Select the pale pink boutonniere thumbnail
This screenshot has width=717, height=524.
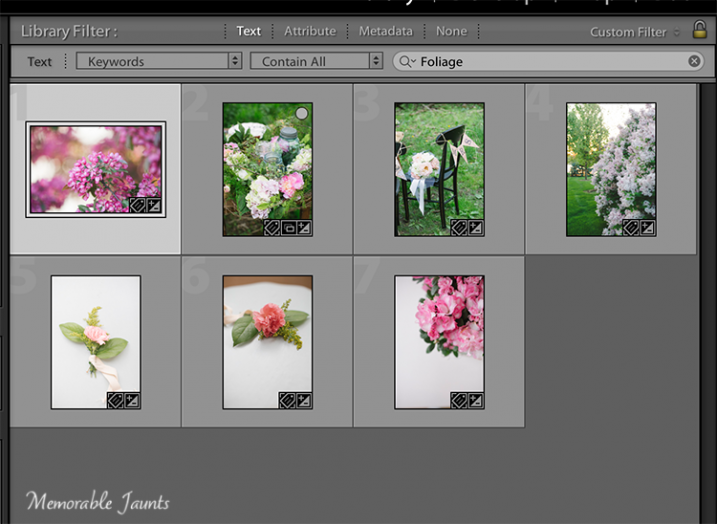(x=95, y=340)
